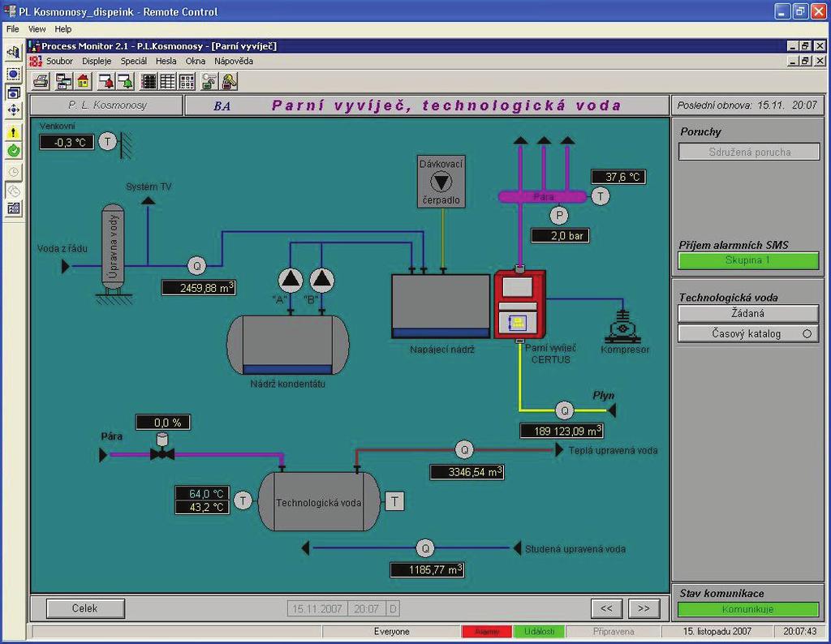
Task: Click the P pressure sensor under Pára manifold
Action: [558, 216]
